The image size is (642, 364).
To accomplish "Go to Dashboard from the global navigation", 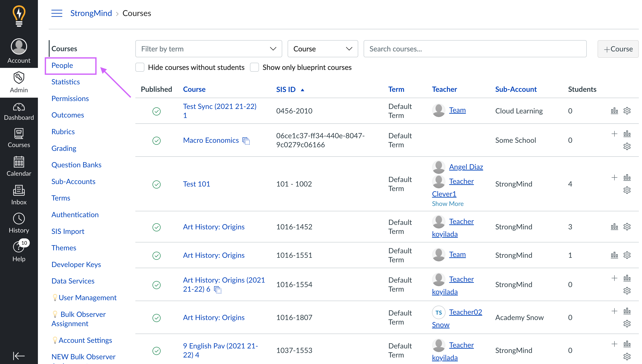I will (x=19, y=112).
